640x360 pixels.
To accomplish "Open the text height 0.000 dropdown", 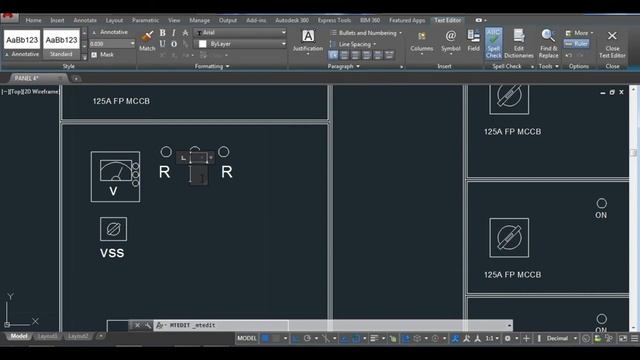I will pyautogui.click(x=112, y=44).
